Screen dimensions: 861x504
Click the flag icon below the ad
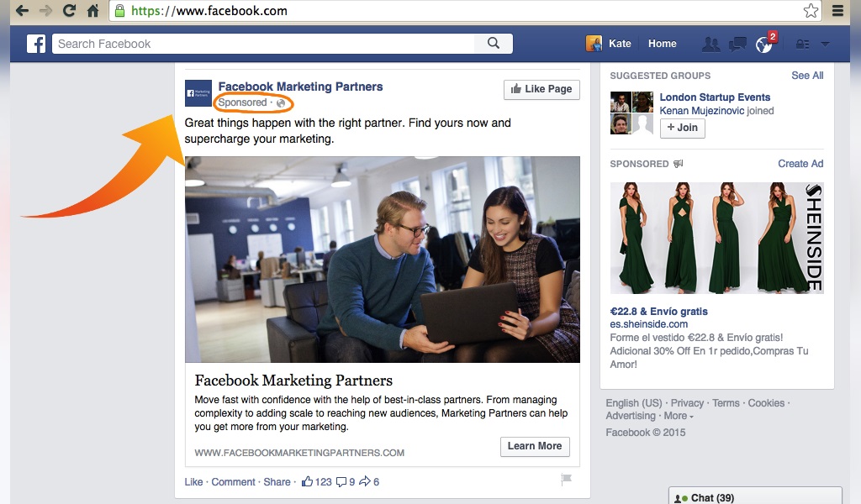567,480
